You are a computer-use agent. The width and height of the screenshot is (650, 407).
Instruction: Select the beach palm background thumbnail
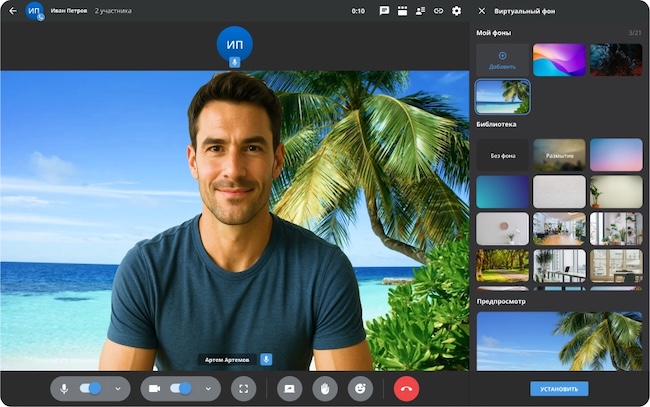tap(502, 97)
